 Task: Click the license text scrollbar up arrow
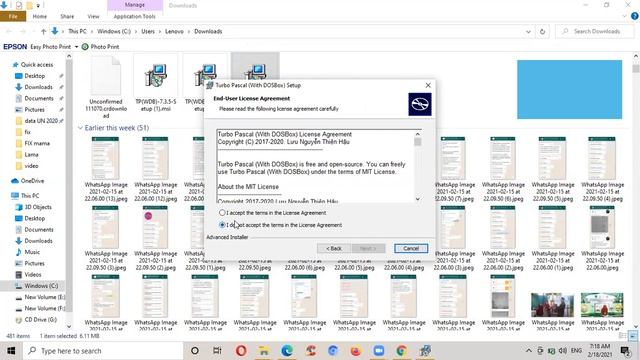coord(418,134)
